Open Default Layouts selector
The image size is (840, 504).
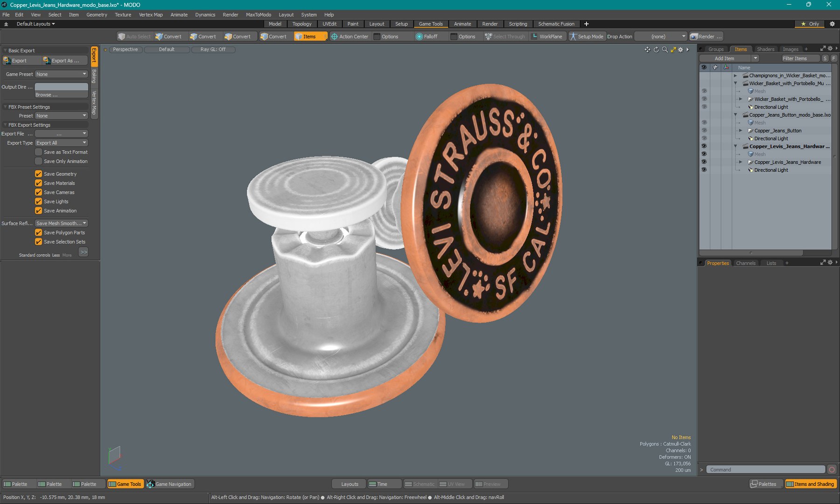coord(35,24)
